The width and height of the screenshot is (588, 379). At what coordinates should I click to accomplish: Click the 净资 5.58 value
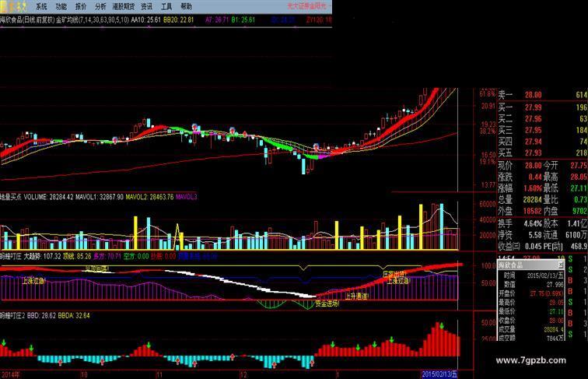click(x=535, y=235)
